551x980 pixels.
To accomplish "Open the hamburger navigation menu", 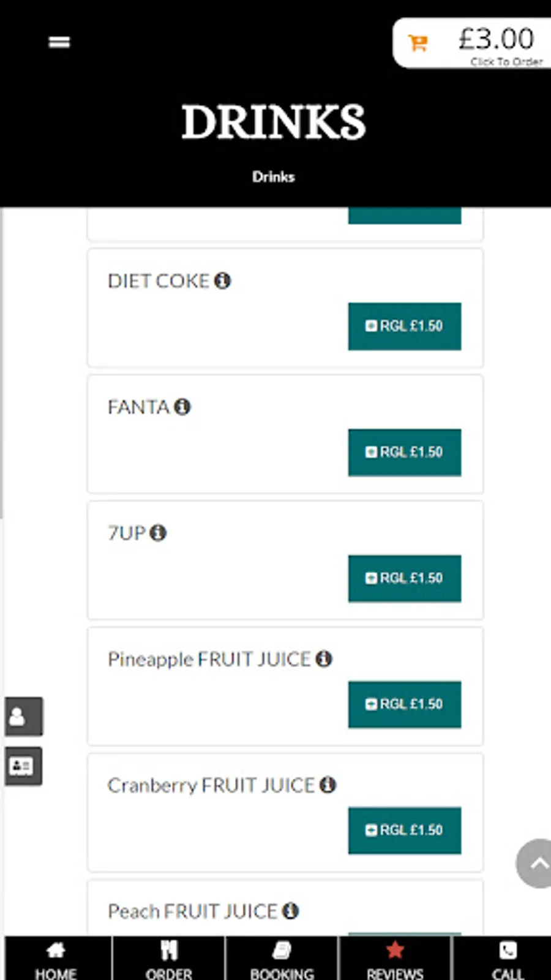I will (x=59, y=42).
